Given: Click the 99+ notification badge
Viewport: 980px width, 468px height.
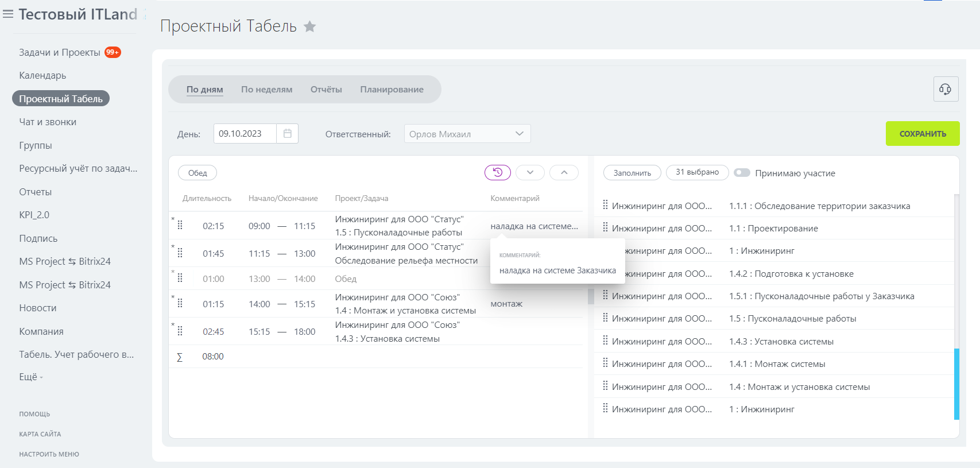Looking at the screenshot, I should click(113, 52).
